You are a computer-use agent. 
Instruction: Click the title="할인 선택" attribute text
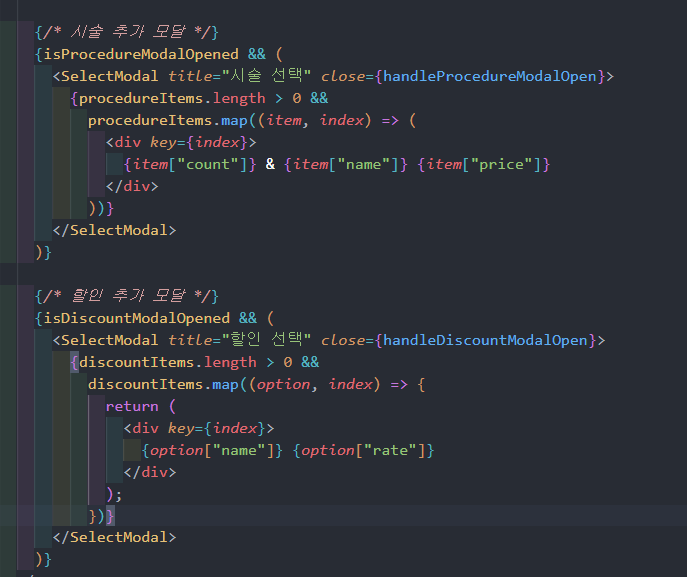click(240, 340)
